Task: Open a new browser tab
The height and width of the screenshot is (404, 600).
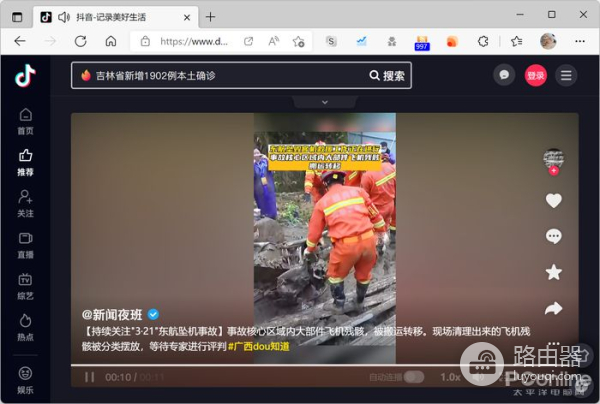Action: tap(210, 17)
